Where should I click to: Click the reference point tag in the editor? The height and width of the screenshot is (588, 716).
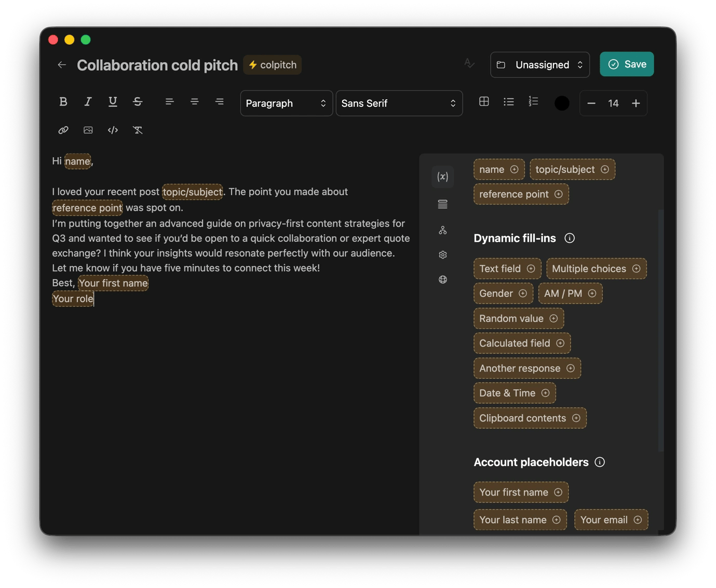[x=87, y=208]
